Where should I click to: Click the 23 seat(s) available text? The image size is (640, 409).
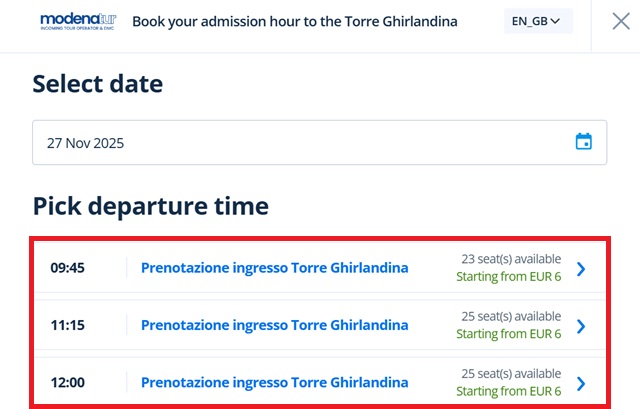click(511, 259)
